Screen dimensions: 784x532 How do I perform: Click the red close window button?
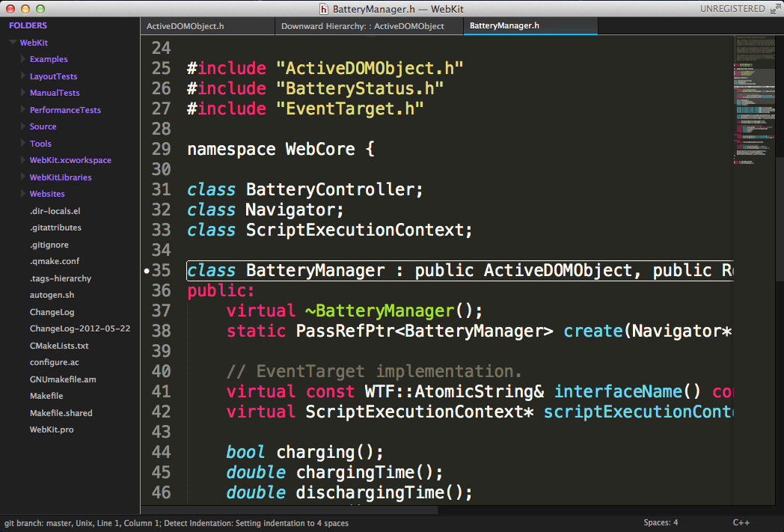click(x=10, y=8)
